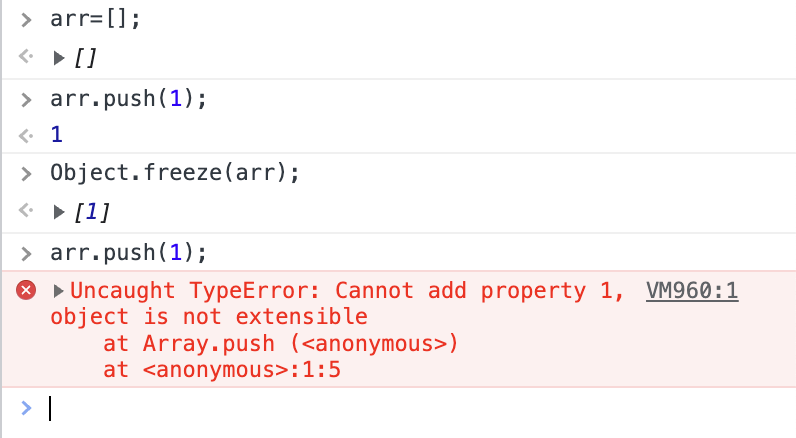796x438 pixels.
Task: Click the empty console input line
Action: (x=400, y=408)
